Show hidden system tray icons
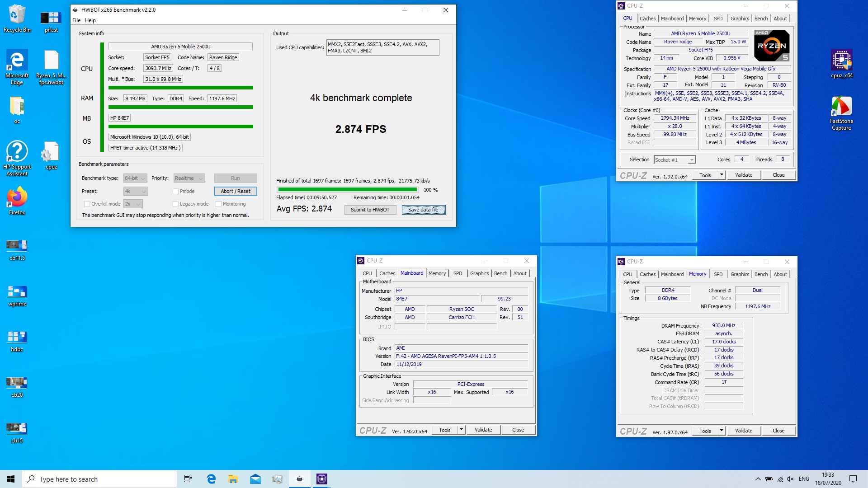The image size is (868, 488). tap(758, 479)
